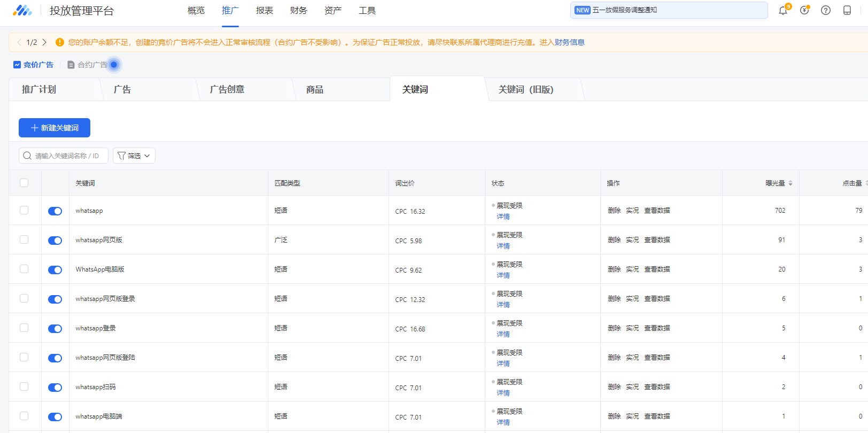Open 详情 link for whatsapp网页版 row

tap(503, 246)
